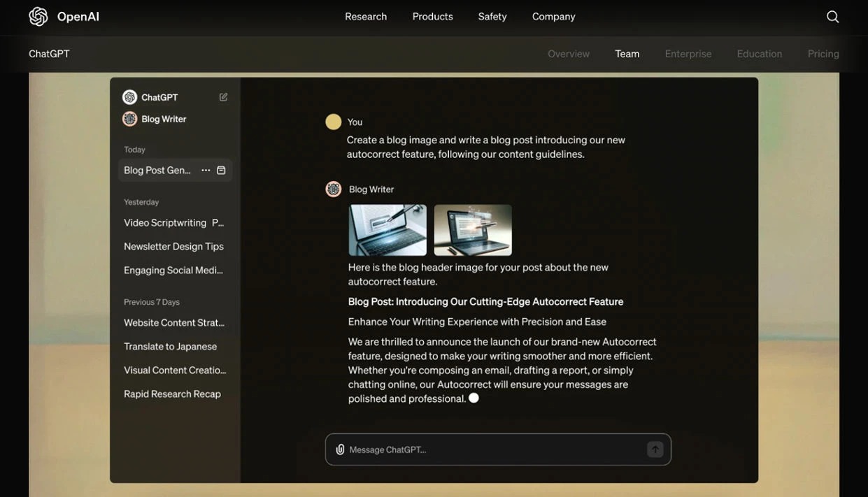Open the Safety menu

[492, 17]
